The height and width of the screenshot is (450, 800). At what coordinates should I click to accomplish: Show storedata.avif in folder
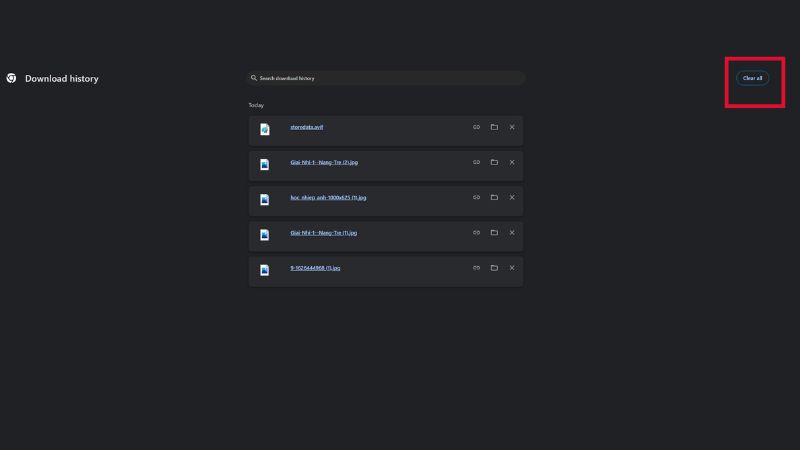(x=494, y=127)
